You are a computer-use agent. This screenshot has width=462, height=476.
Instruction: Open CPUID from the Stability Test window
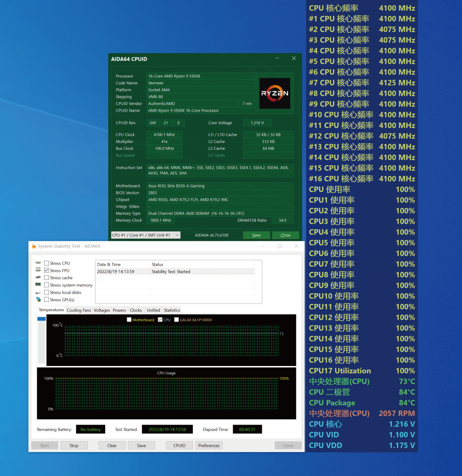pyautogui.click(x=179, y=446)
